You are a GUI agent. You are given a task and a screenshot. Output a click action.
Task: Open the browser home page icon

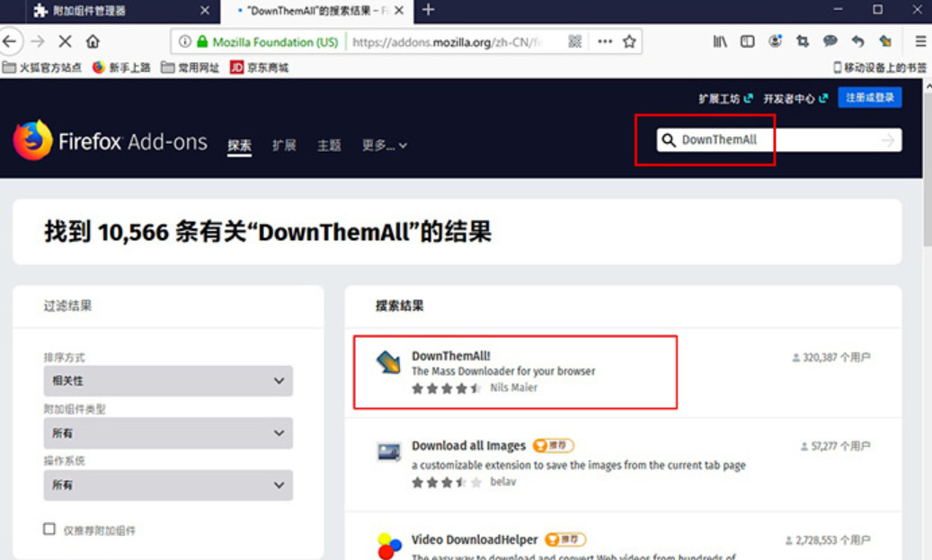click(93, 41)
